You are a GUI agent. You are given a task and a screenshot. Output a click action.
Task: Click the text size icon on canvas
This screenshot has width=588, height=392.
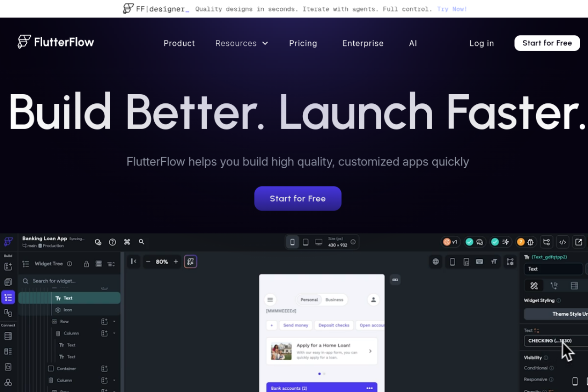tap(494, 261)
